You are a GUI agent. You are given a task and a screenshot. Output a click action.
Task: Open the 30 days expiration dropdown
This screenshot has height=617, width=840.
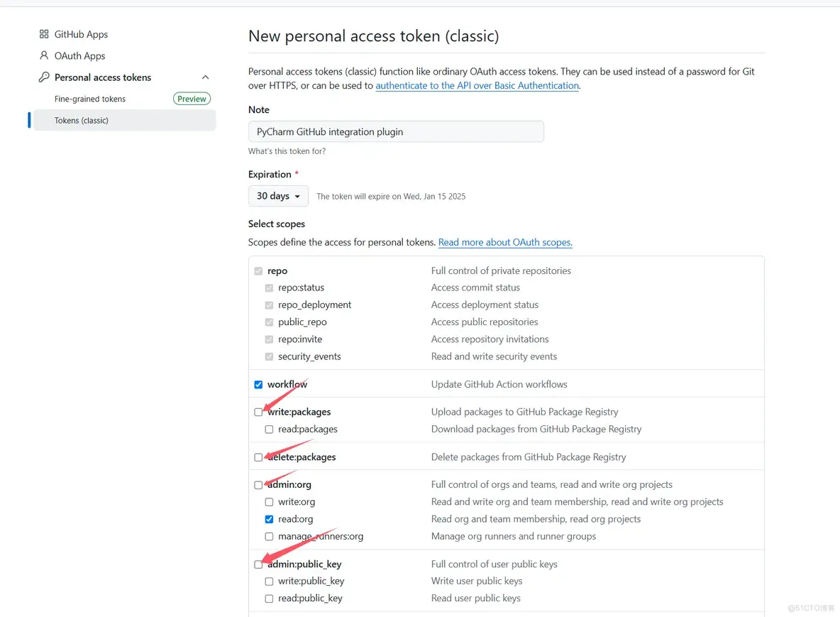coord(278,196)
